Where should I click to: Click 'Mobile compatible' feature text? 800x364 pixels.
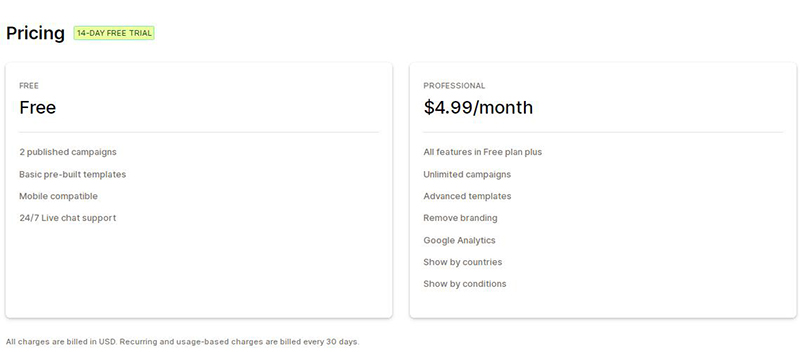(x=58, y=196)
